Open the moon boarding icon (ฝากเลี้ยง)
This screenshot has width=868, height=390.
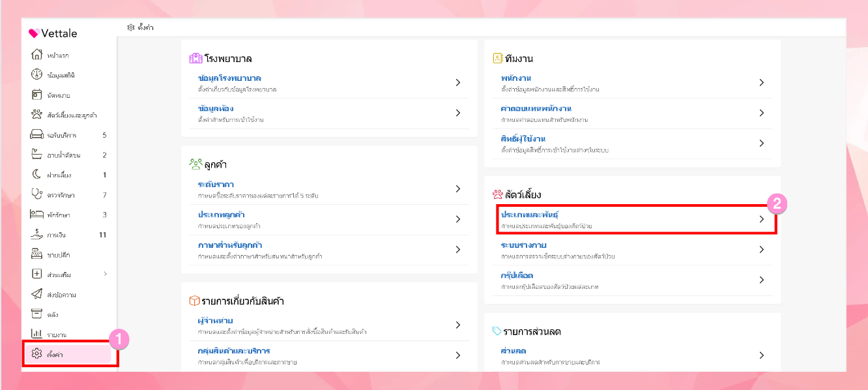37,175
